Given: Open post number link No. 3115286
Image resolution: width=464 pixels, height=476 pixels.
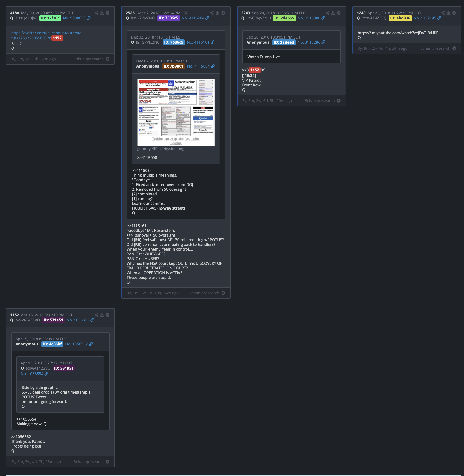Looking at the screenshot, I should (309, 42).
